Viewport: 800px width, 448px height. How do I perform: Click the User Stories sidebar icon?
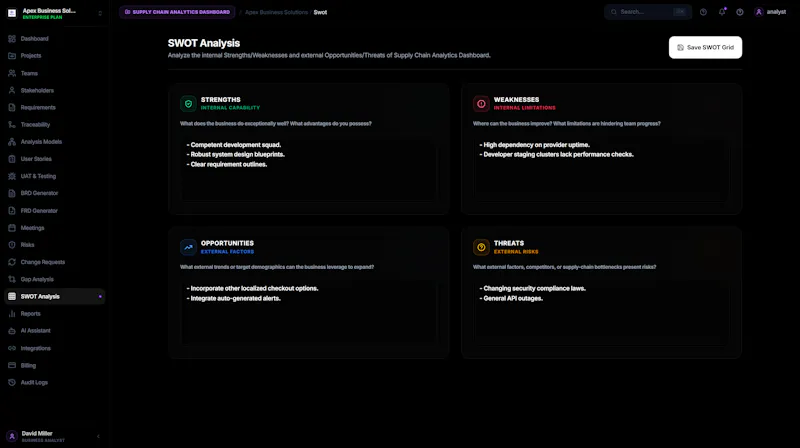(x=12, y=159)
